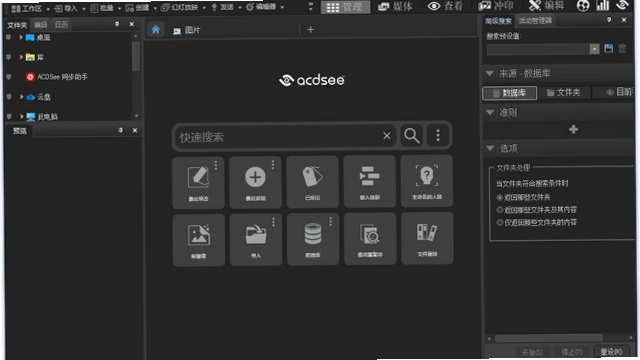Expand the 桌面 tree node
The height and width of the screenshot is (360, 640).
point(21,38)
